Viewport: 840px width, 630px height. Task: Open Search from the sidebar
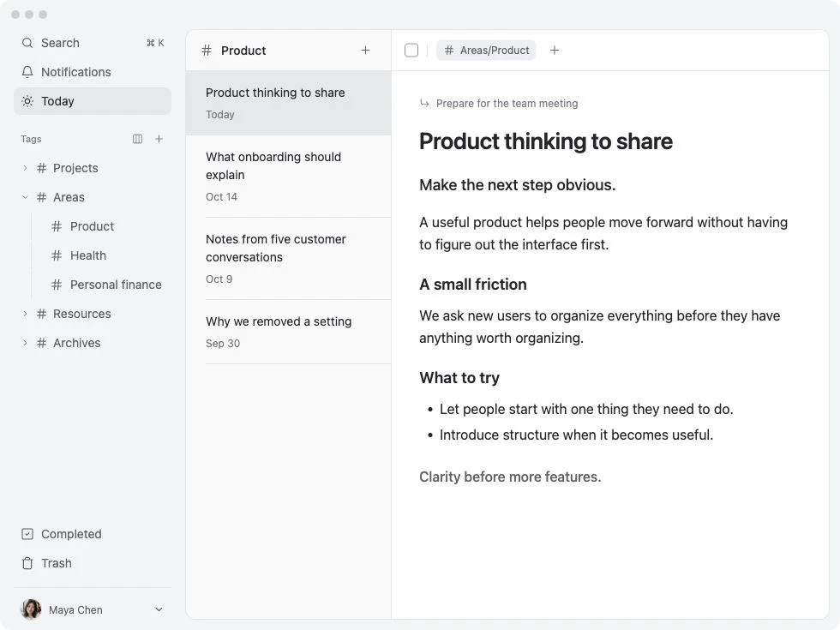coord(93,43)
